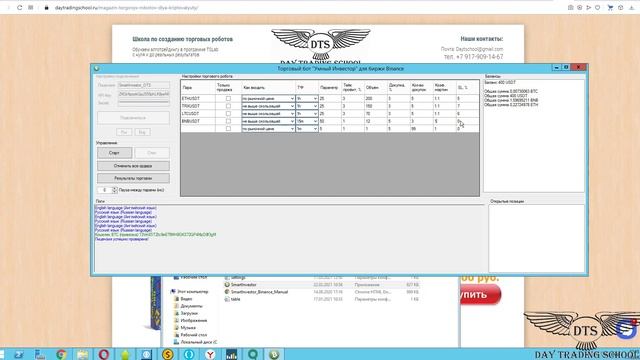Screen dimensions: 640x360
Task: Open timeframe dropdown for ETHUSDT
Action: (307, 98)
